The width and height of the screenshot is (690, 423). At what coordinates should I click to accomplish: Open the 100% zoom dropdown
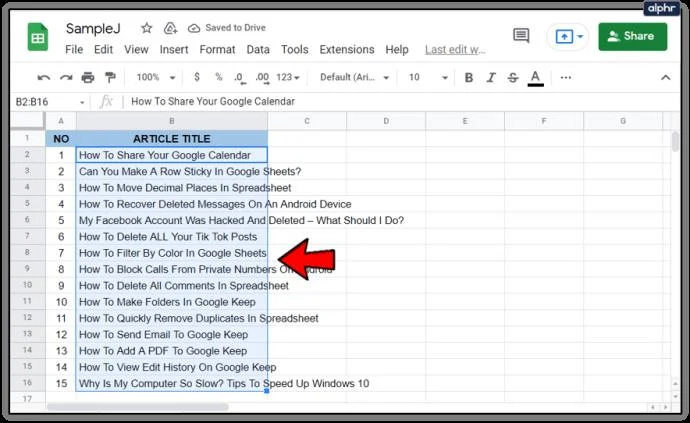tap(154, 77)
